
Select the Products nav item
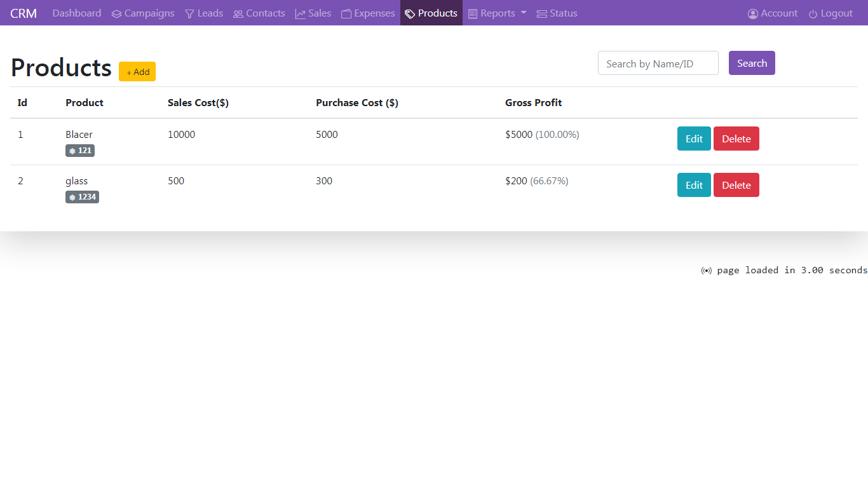point(431,13)
